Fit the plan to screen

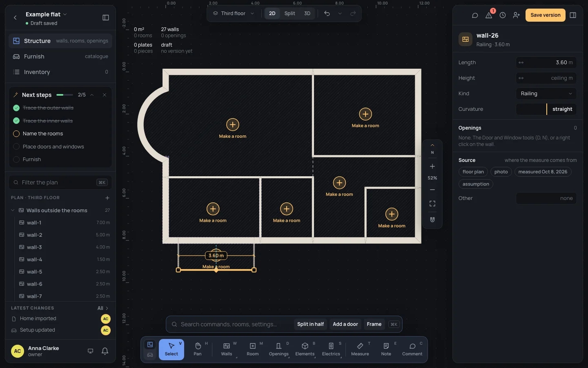pyautogui.click(x=432, y=204)
